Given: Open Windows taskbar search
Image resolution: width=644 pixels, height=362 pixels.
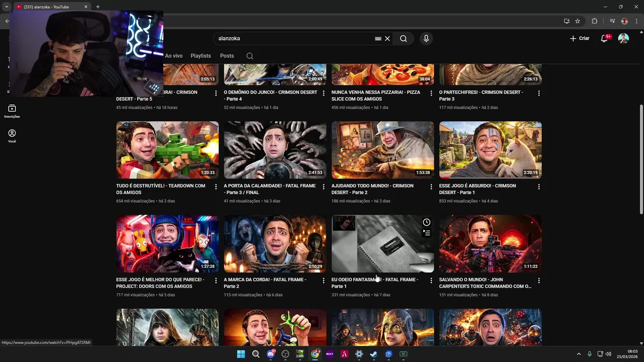Looking at the screenshot, I should pyautogui.click(x=256, y=354).
